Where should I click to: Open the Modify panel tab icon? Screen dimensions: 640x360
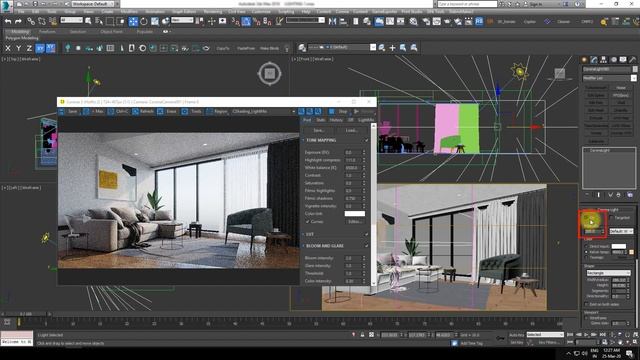coord(594,60)
